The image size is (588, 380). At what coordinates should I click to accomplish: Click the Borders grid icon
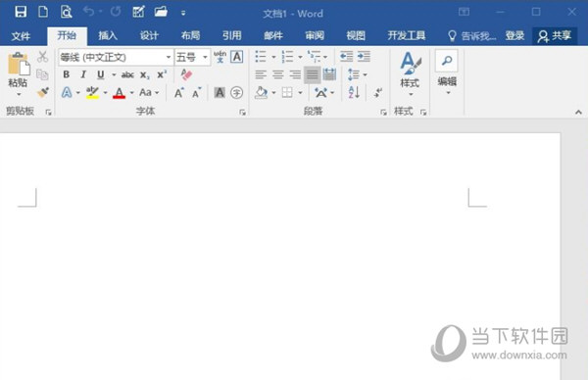tap(287, 92)
